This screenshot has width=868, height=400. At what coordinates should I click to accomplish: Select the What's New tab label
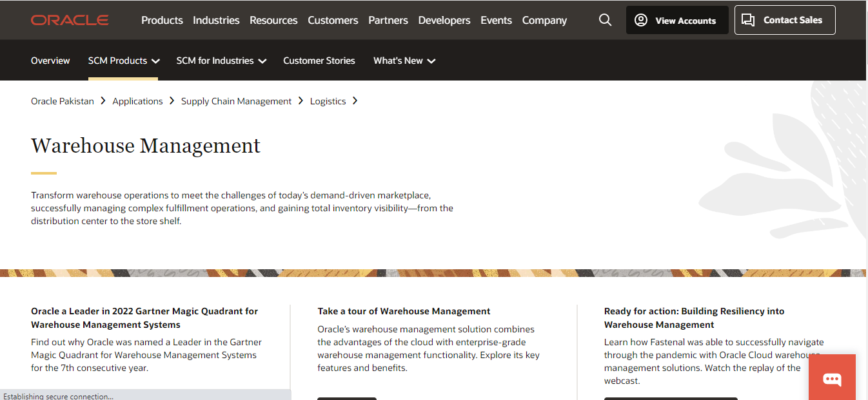click(x=398, y=61)
